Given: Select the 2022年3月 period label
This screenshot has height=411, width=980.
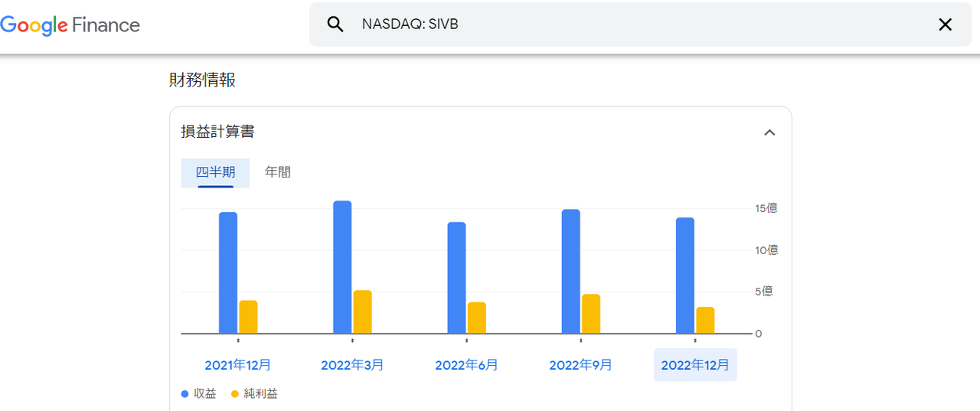Looking at the screenshot, I should click(x=352, y=365).
